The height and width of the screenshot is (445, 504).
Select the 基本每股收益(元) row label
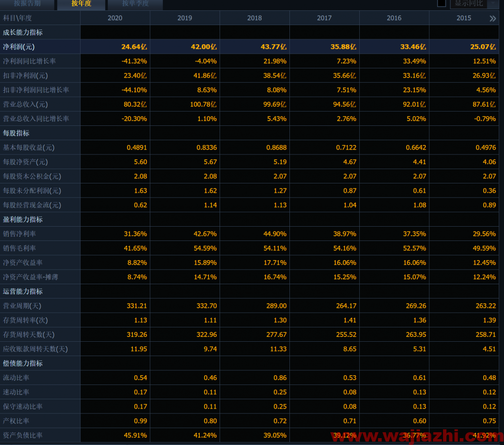coord(29,148)
